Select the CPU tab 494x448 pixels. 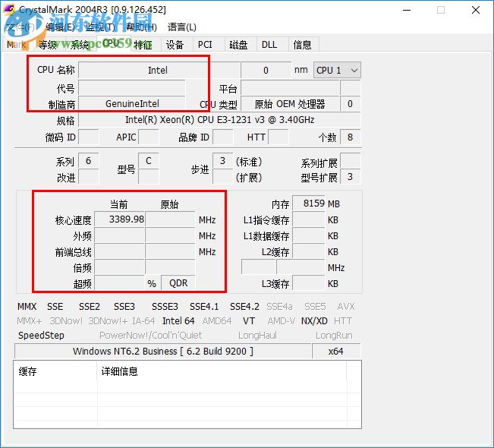[112, 43]
